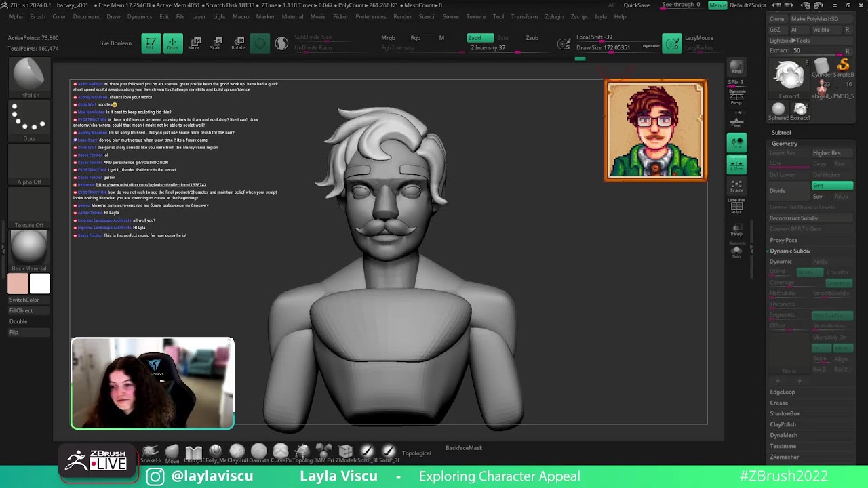This screenshot has width=868, height=488.
Task: Toggle Zadd mode
Action: [x=480, y=38]
